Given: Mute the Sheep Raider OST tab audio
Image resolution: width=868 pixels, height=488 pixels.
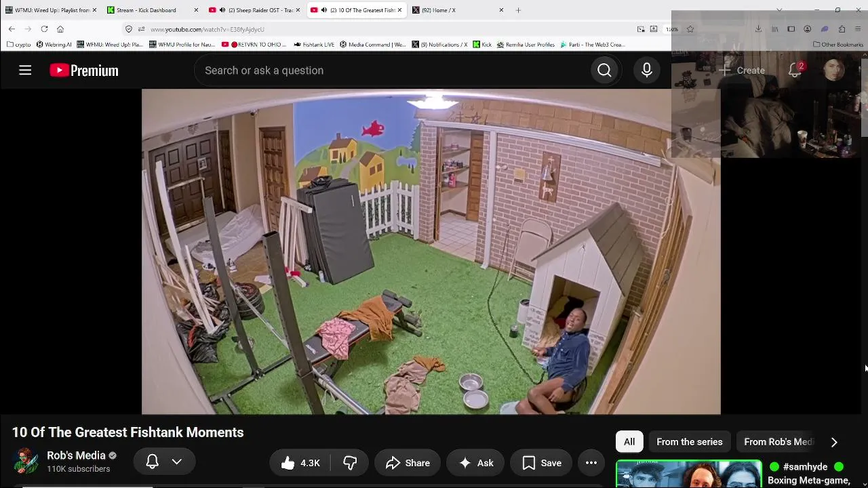Looking at the screenshot, I should (x=222, y=10).
